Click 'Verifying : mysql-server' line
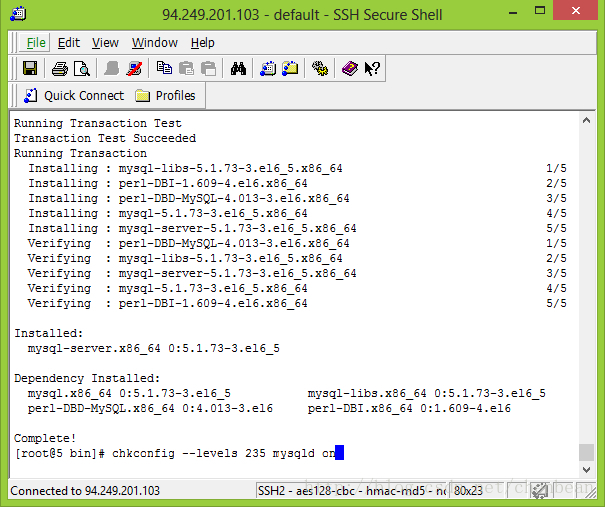Screen dimensions: 605x507 point(192,273)
